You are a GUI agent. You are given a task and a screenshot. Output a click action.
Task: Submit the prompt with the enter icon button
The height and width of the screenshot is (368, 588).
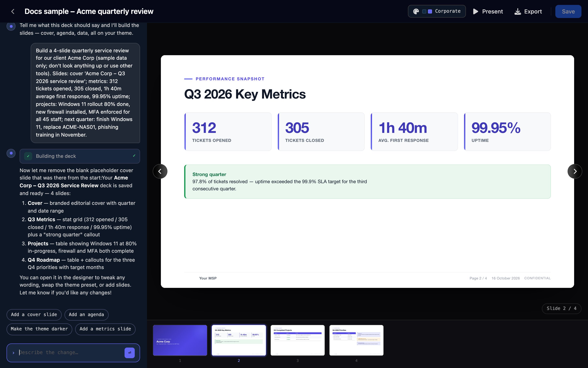point(129,353)
